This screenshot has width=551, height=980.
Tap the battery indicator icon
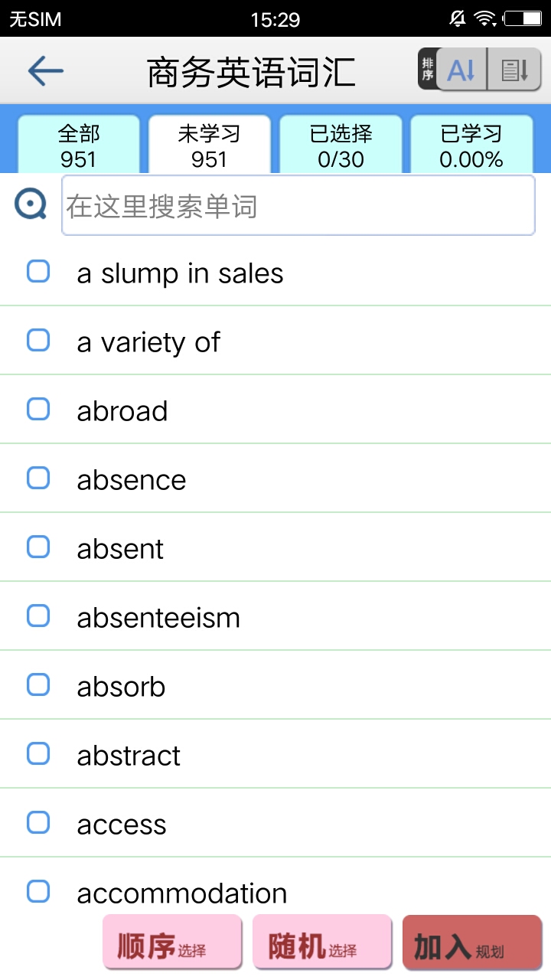523,18
